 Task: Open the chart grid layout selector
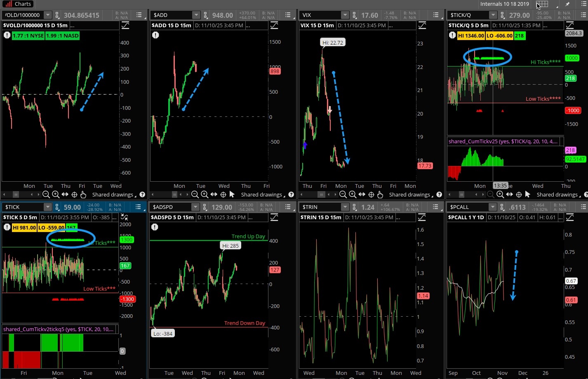542,4
